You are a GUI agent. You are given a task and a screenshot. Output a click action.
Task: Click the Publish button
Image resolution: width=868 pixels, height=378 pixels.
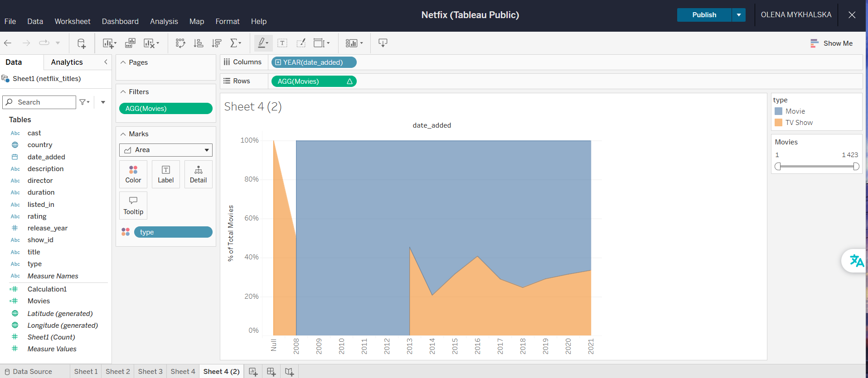(x=704, y=15)
